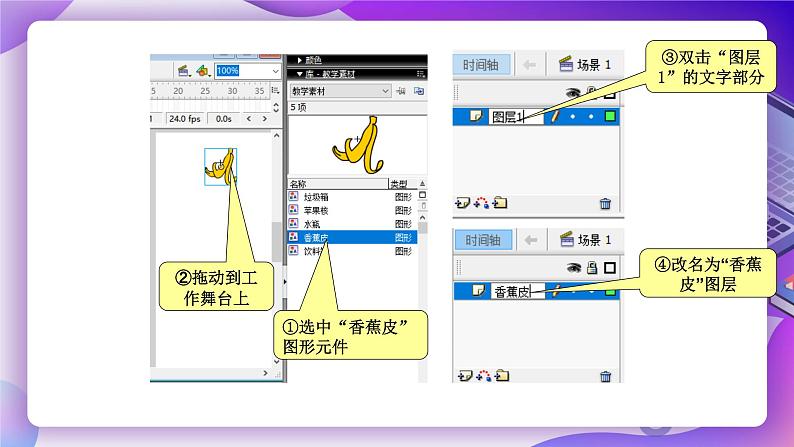Click the graphic symbol icon beside 水瓶
The width and height of the screenshot is (794, 447).
(x=294, y=223)
